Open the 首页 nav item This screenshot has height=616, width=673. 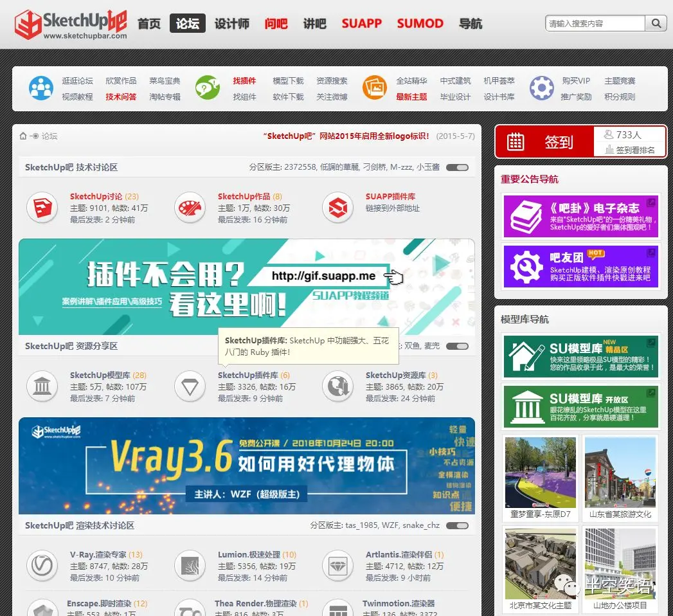[x=149, y=24]
